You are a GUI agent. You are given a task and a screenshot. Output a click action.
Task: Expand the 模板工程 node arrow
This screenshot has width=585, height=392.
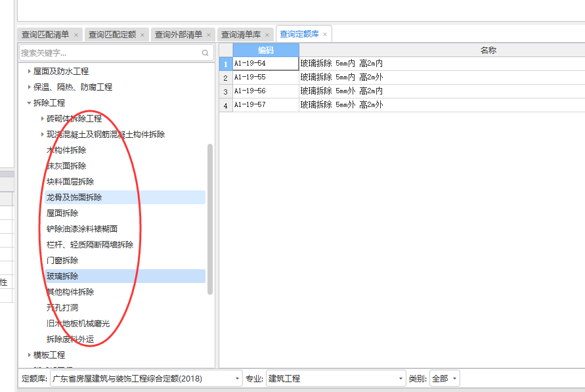tap(29, 355)
